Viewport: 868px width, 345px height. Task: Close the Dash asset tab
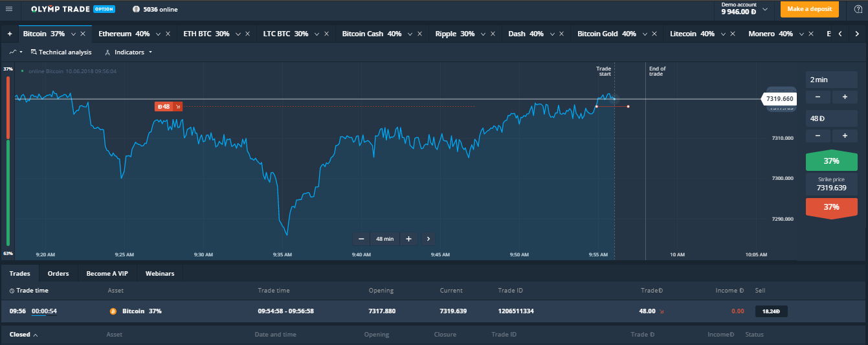pos(562,34)
